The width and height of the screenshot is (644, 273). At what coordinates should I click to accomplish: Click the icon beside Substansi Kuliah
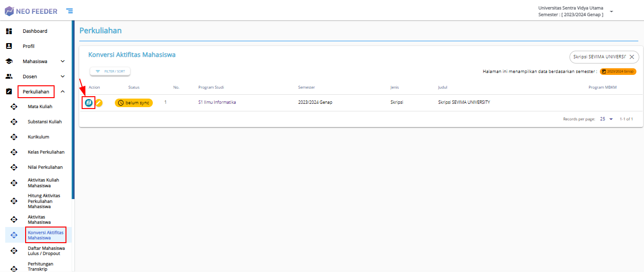tap(14, 122)
